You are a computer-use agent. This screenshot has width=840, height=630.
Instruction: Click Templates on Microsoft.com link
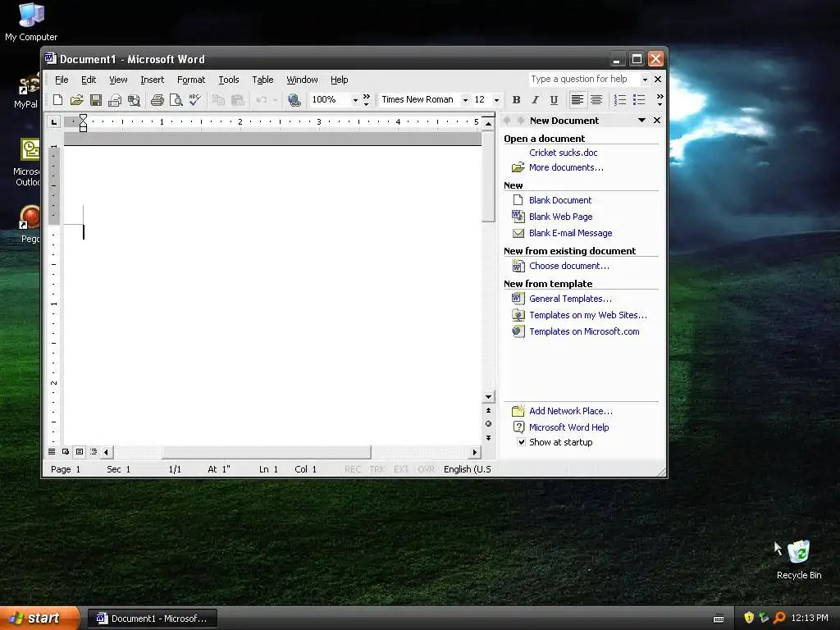[584, 331]
